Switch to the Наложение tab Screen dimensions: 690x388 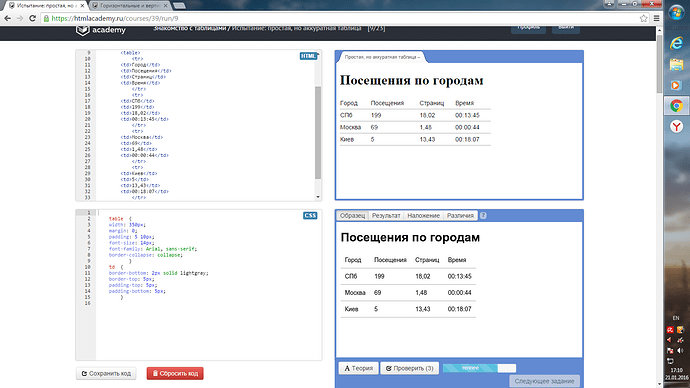pyautogui.click(x=423, y=216)
